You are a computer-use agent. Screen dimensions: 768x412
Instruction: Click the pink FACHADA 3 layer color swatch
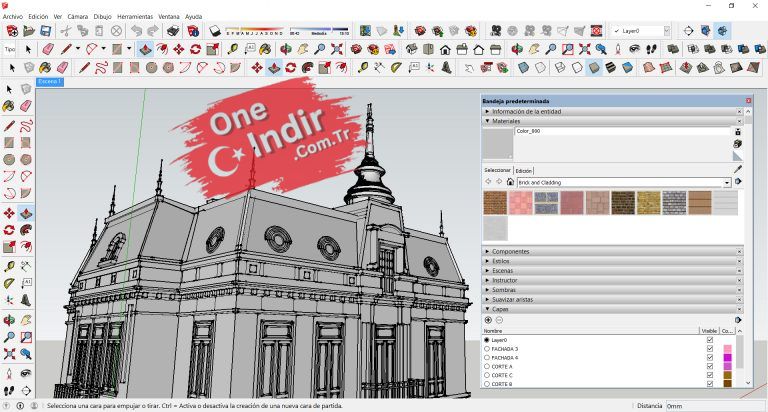(727, 349)
